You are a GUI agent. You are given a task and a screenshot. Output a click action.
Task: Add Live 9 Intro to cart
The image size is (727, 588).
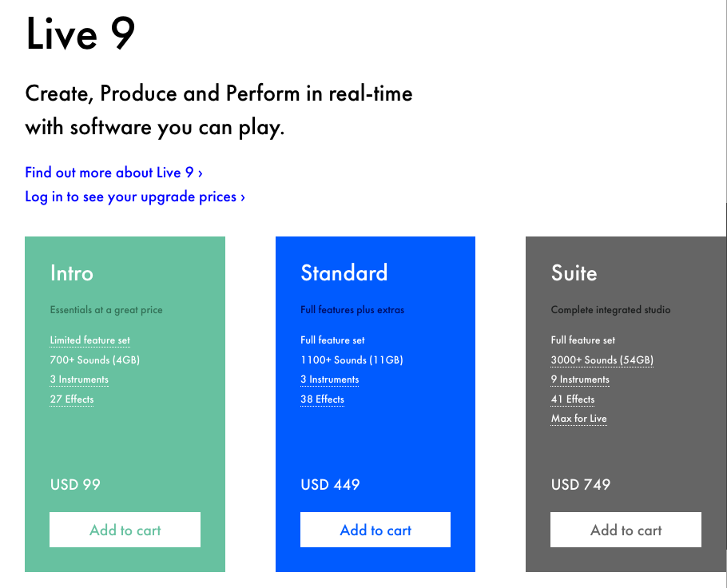[x=125, y=530]
